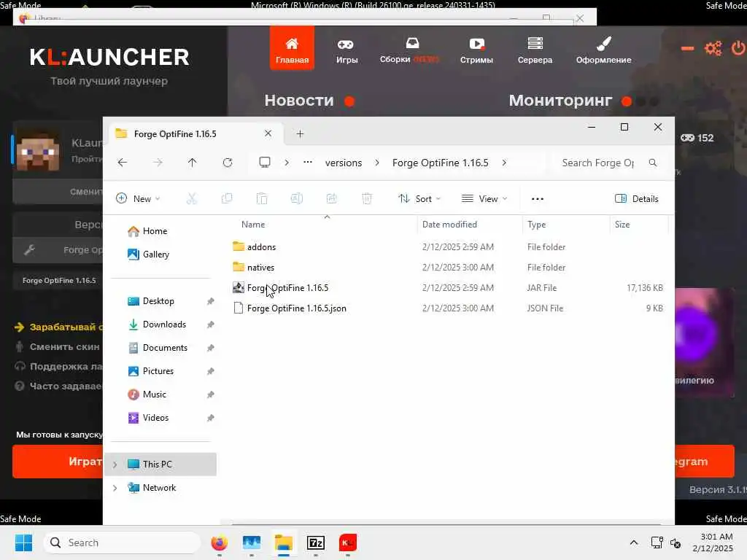Open Desktop quick access folder
This screenshot has width=747, height=560.
coord(158,301)
